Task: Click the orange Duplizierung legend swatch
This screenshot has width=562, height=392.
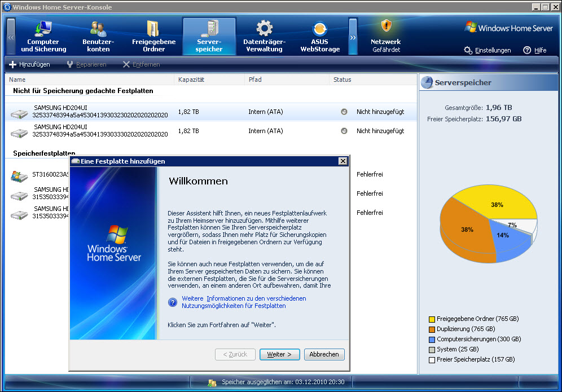Action: click(432, 329)
